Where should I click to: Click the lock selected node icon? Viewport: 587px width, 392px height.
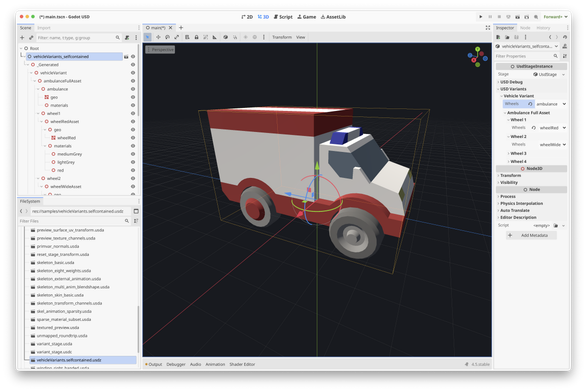pyautogui.click(x=196, y=37)
